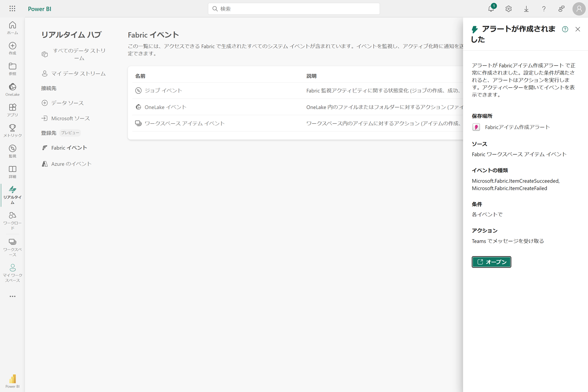Open 詳細 book icon in left rail
588x392 pixels.
[13, 172]
